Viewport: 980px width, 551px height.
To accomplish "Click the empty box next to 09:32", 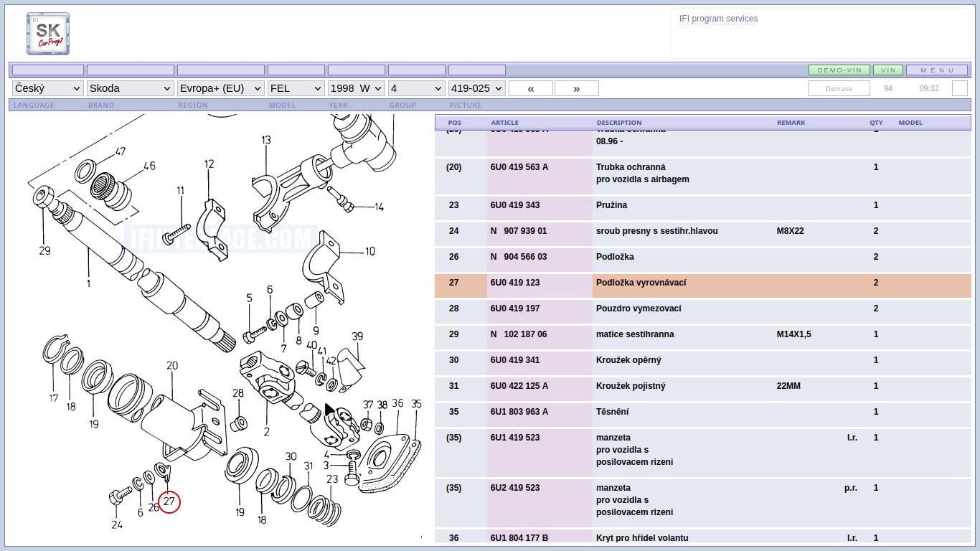I will click(959, 88).
